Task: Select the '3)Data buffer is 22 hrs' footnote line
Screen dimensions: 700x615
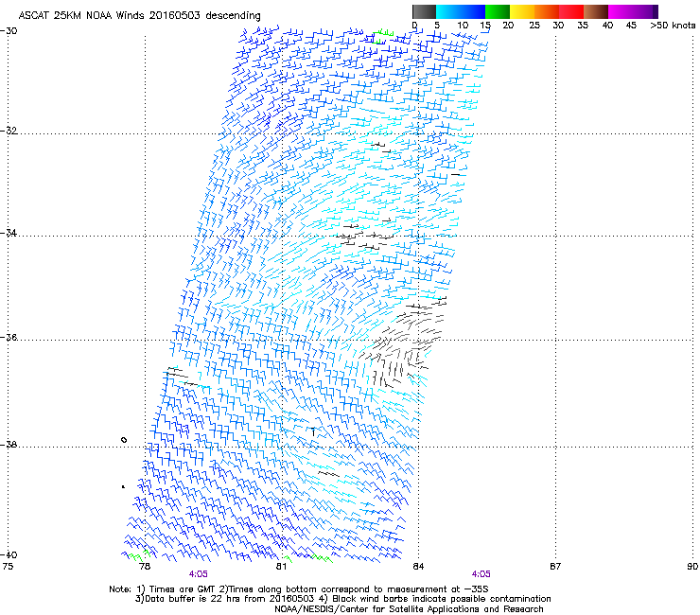Action: coord(342,599)
